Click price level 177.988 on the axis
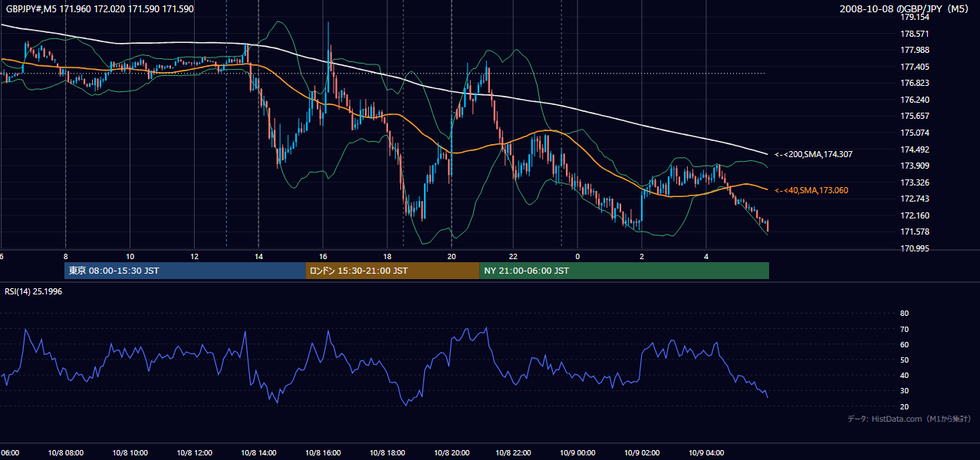The image size is (980, 460). tap(914, 51)
